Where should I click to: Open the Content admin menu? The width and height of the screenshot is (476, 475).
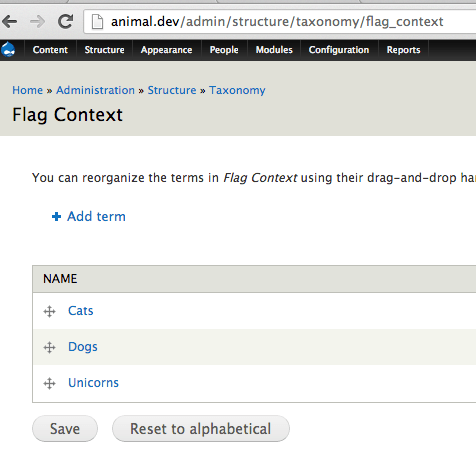tap(50, 50)
